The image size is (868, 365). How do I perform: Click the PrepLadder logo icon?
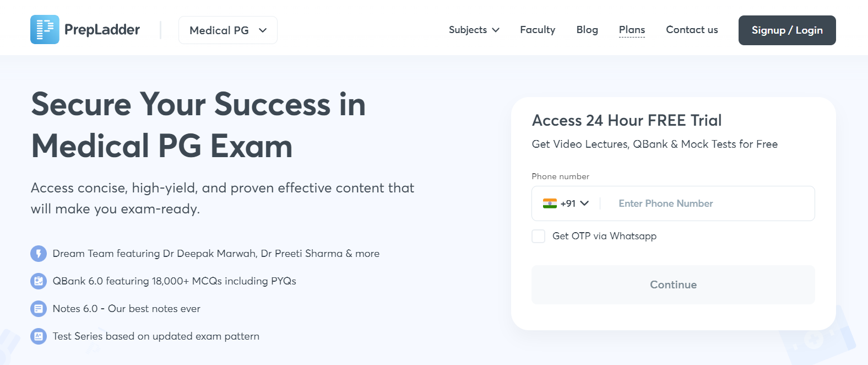coord(45,30)
